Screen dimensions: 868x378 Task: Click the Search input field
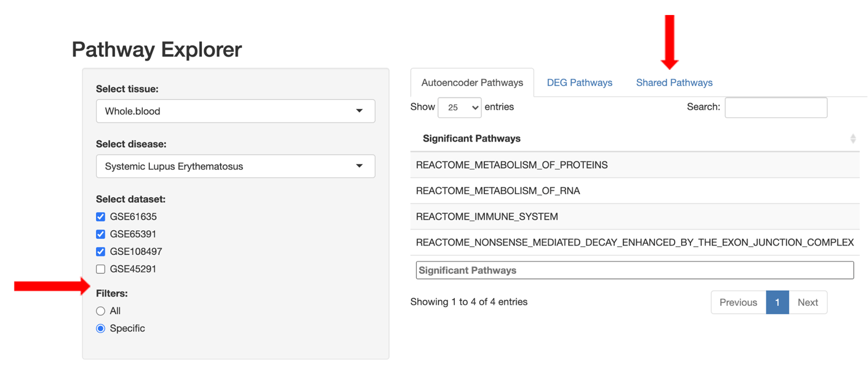(x=775, y=108)
